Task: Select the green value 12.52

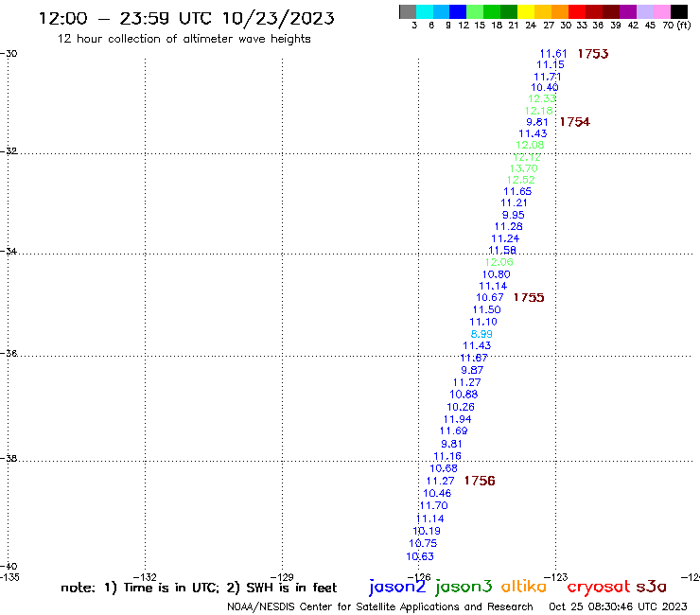Action: (521, 180)
